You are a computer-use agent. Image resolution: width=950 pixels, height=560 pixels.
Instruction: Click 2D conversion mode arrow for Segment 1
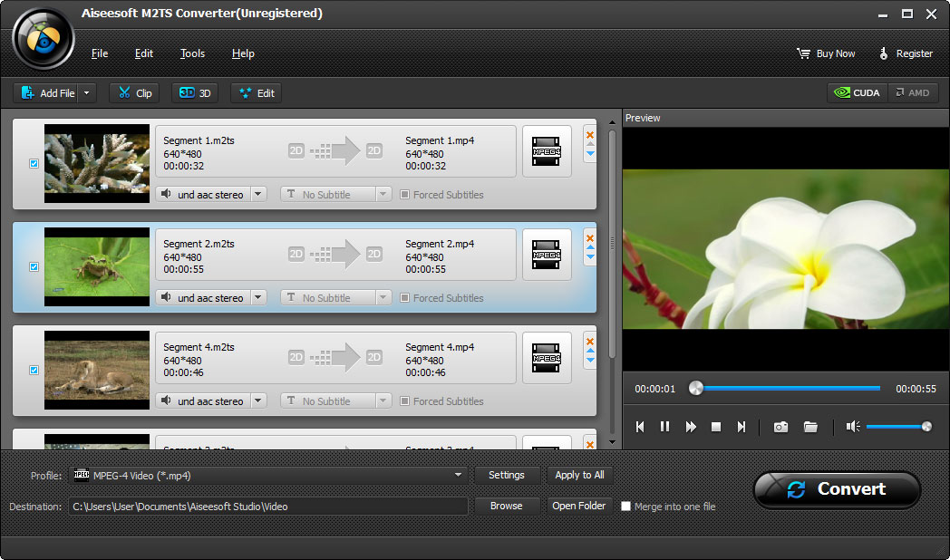click(335, 150)
